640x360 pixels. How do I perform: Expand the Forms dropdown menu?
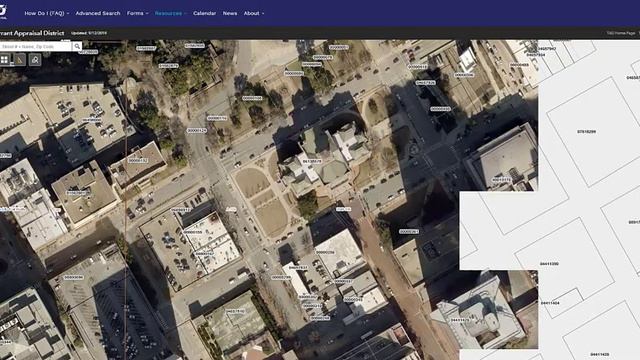(138, 13)
